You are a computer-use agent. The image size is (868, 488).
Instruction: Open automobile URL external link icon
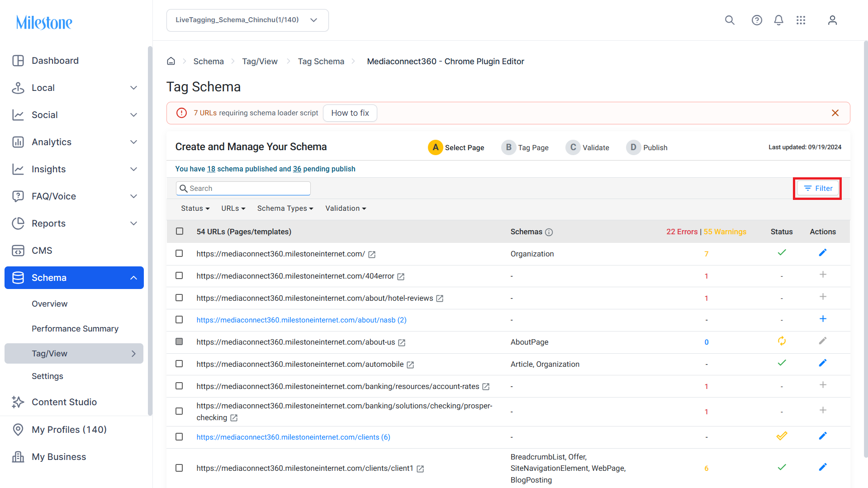(410, 365)
